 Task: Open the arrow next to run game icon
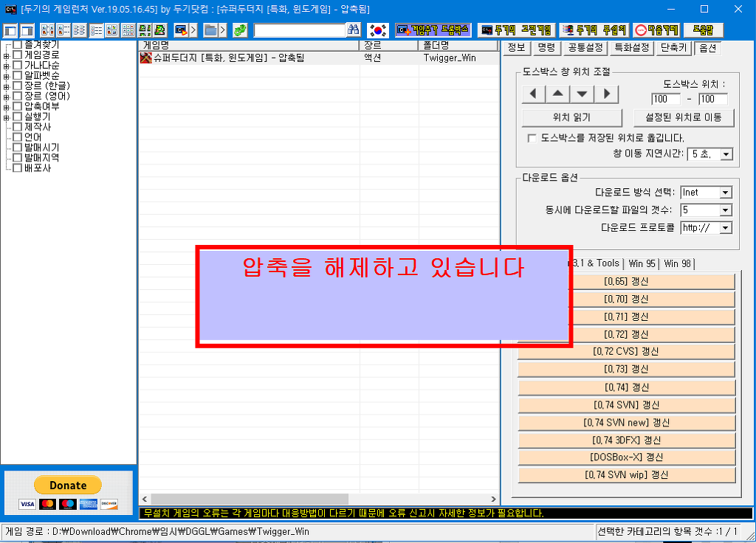click(x=193, y=30)
